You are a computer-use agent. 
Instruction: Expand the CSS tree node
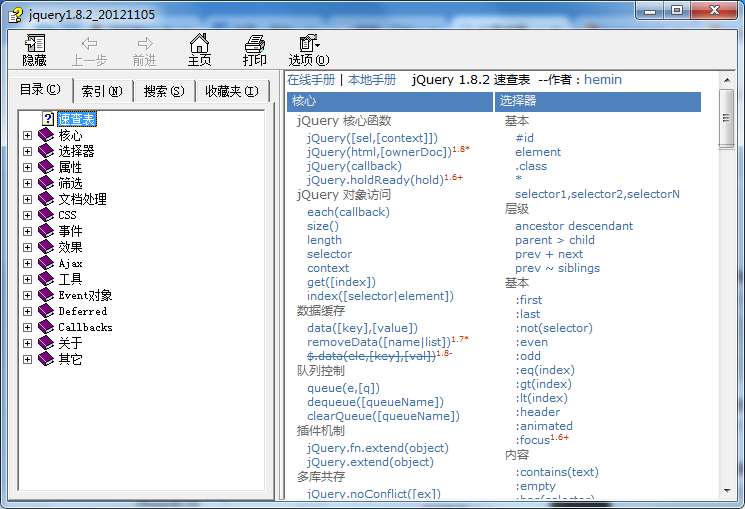click(27, 215)
